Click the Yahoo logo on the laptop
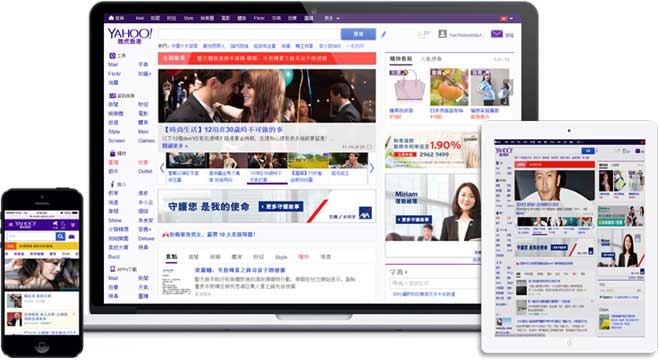This screenshot has width=659, height=360. tap(129, 36)
